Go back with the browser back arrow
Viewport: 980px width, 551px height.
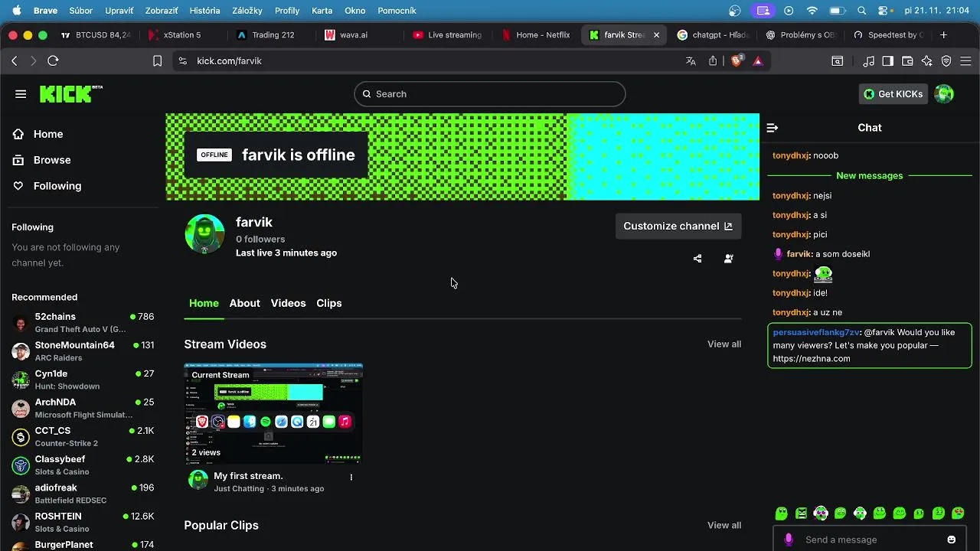(x=15, y=60)
